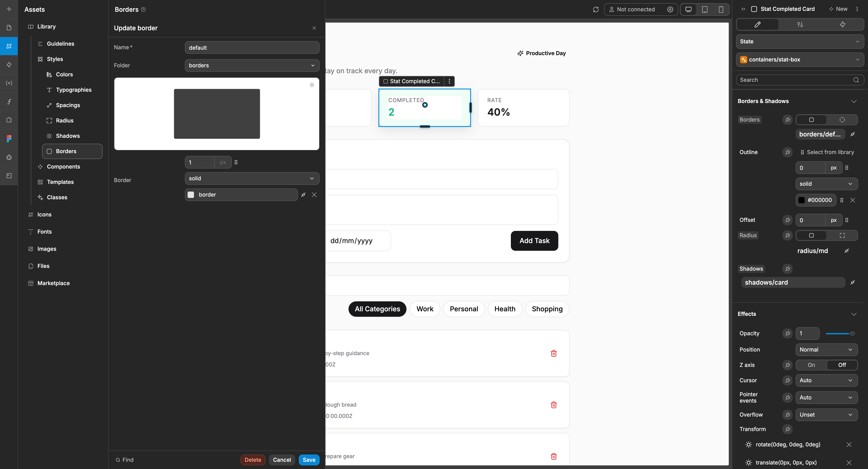This screenshot has width=868, height=469.
Task: Open the Actions lightning tab in the right panel
Action: 842,24
